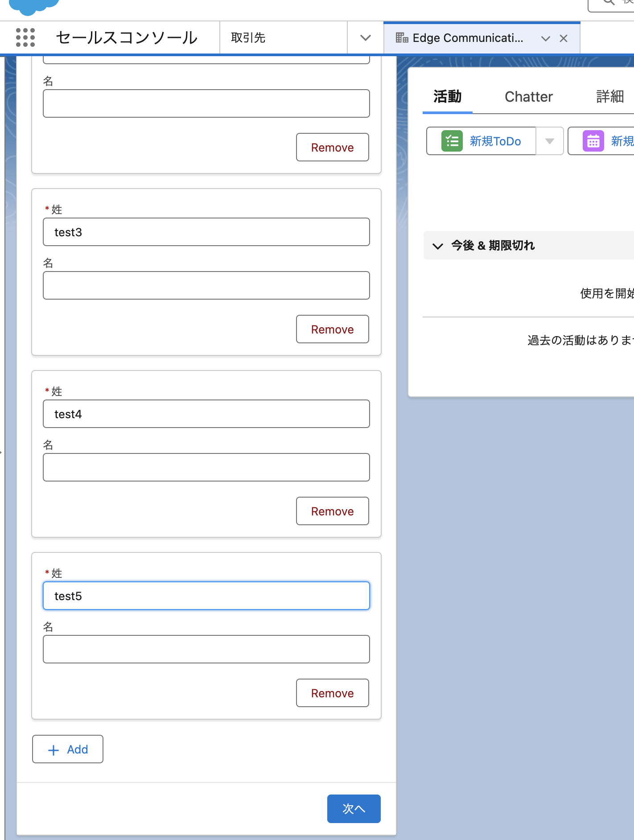Click the 名 field below test4
Image resolution: width=634 pixels, height=840 pixels.
click(x=206, y=467)
